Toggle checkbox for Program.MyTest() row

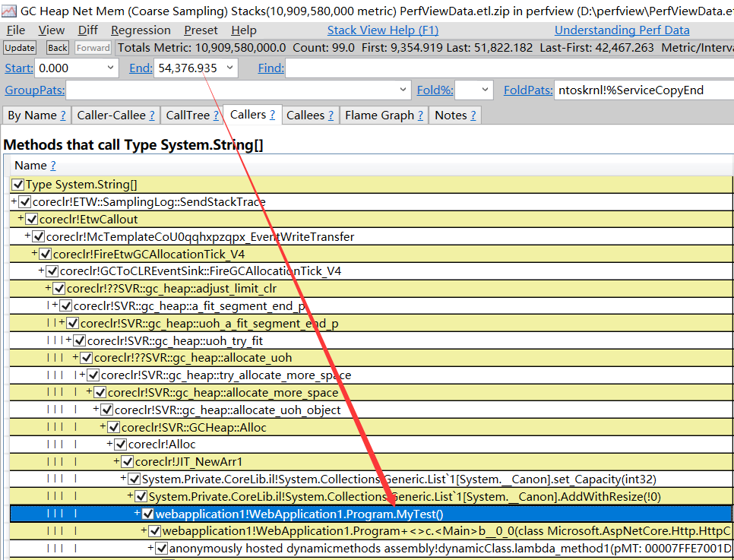click(x=148, y=514)
